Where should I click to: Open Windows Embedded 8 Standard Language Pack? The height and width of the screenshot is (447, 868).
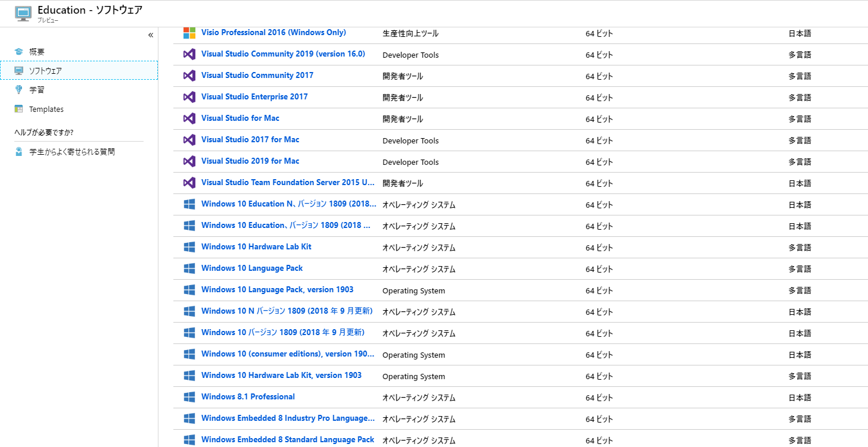(x=288, y=440)
